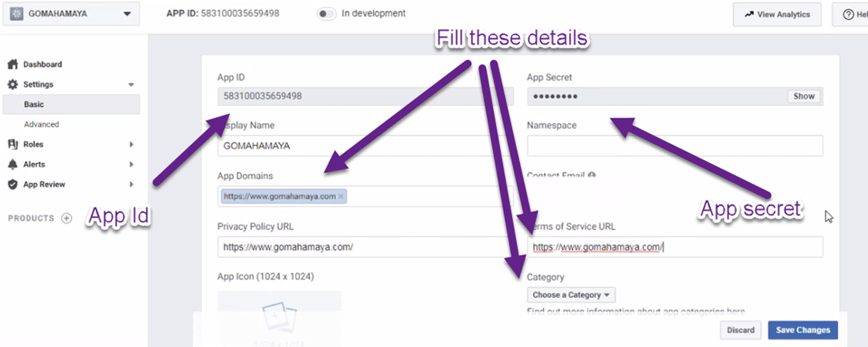Open the Choose a Category dropdown
The image size is (868, 347).
pyautogui.click(x=571, y=295)
